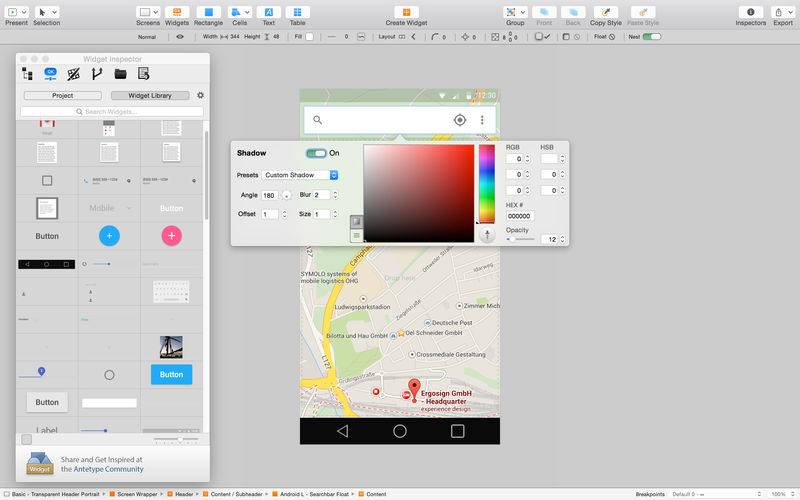Switch to the Project tab
This screenshot has height=500, width=800.
62,95
